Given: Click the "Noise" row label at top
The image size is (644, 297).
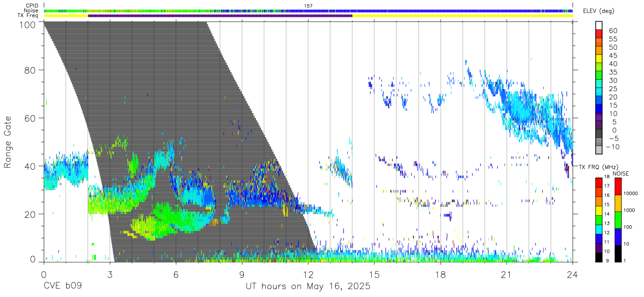Looking at the screenshot, I should [x=32, y=10].
